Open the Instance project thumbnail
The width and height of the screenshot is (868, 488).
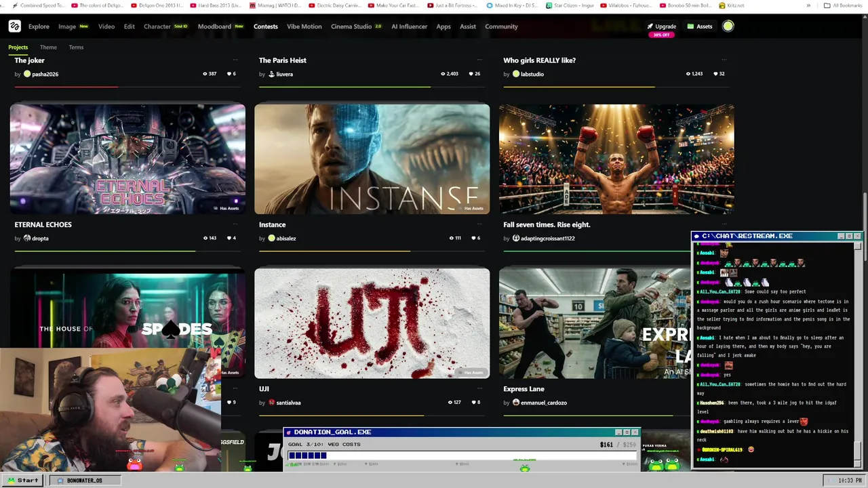372,159
